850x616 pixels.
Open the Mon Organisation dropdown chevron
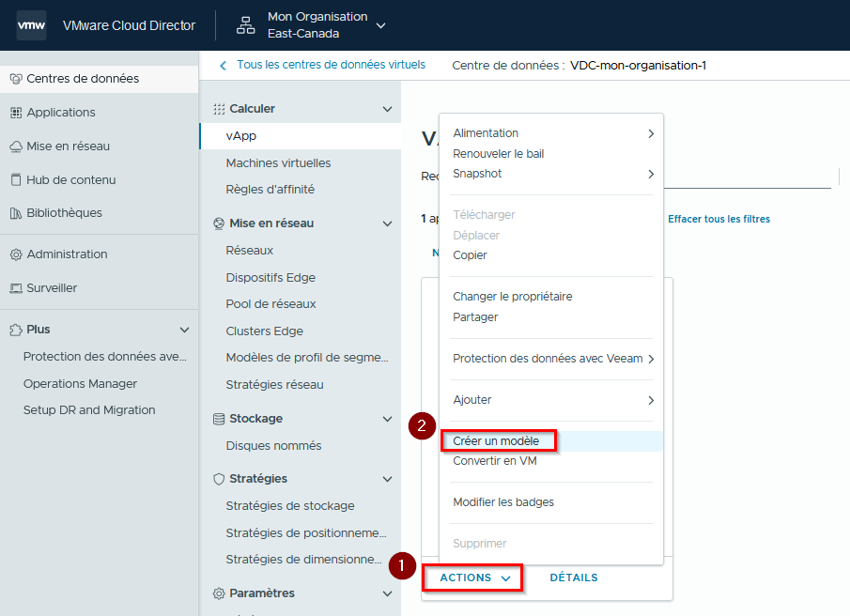[381, 25]
